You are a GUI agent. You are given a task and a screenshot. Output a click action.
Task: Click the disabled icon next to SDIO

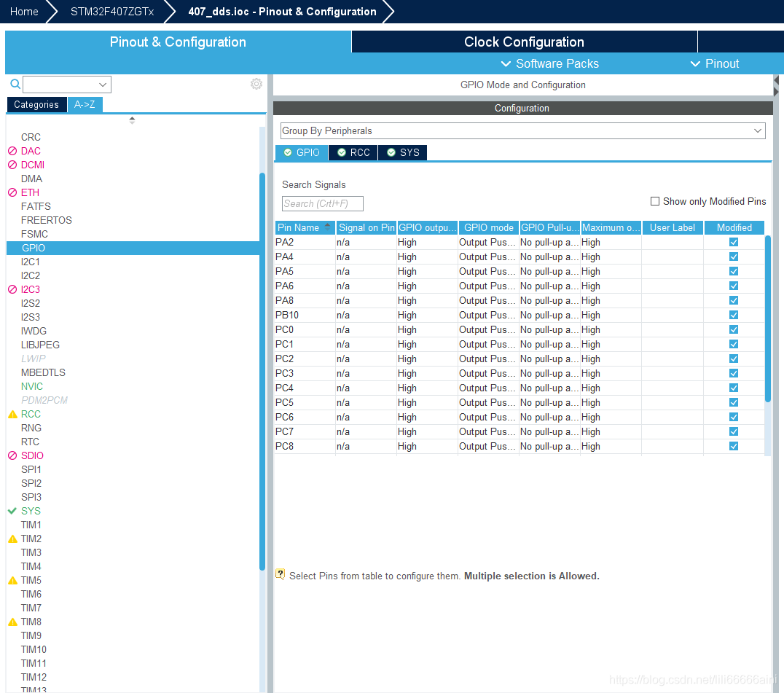[12, 455]
